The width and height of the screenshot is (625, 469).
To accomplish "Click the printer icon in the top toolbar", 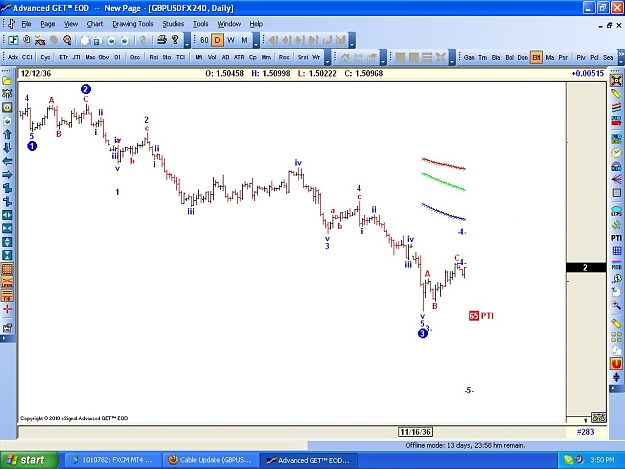I will coord(161,40).
